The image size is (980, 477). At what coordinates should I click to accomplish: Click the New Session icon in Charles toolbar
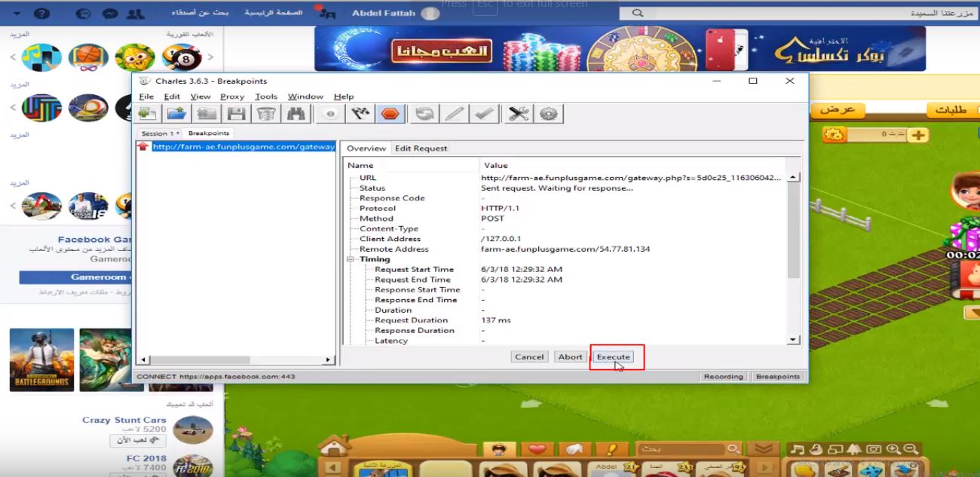(x=148, y=114)
